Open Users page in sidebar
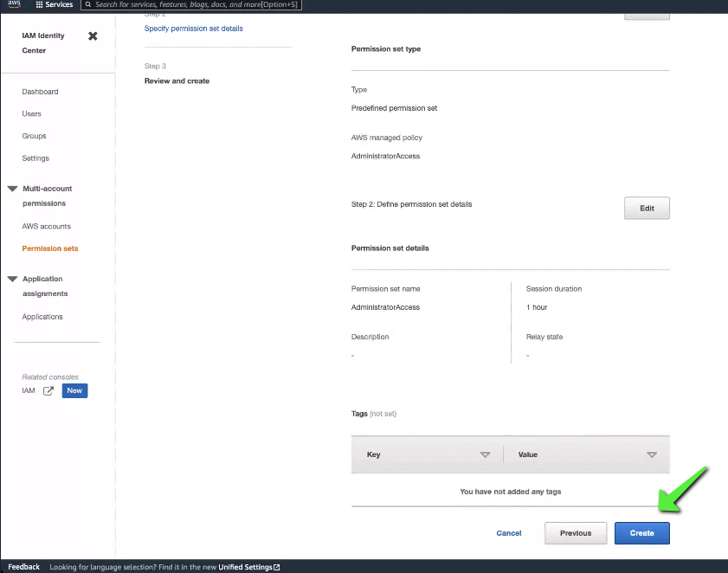The height and width of the screenshot is (573, 728). (31, 113)
